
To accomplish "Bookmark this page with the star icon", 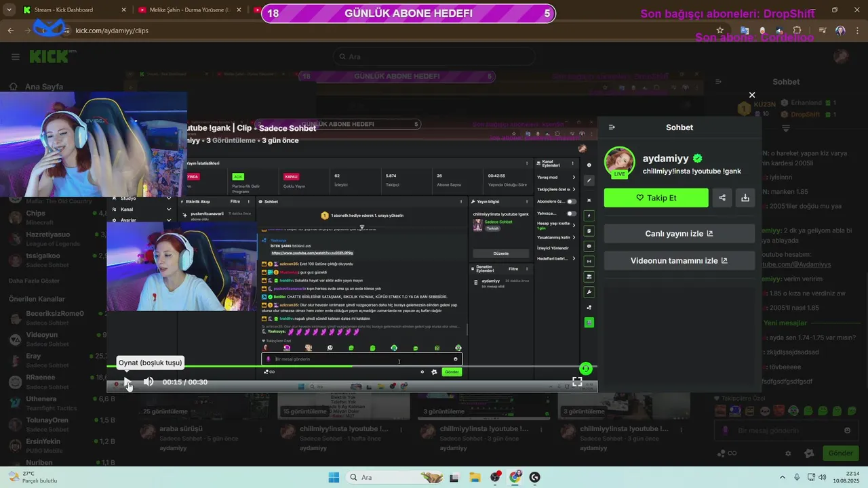I will (719, 30).
